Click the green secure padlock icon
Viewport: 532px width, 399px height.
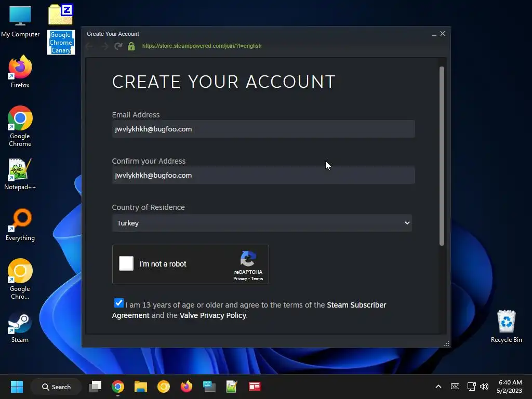tap(131, 46)
